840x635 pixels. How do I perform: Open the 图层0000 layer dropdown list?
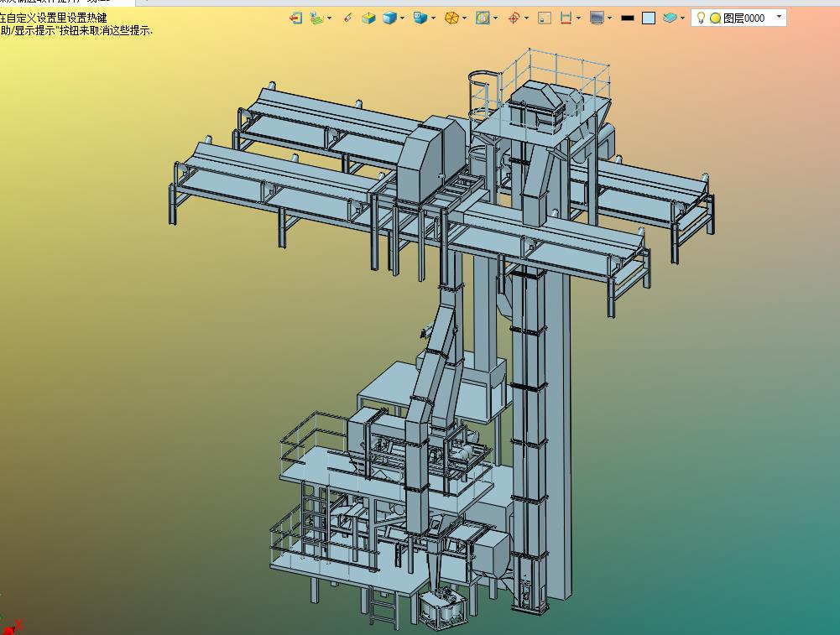pyautogui.click(x=779, y=17)
